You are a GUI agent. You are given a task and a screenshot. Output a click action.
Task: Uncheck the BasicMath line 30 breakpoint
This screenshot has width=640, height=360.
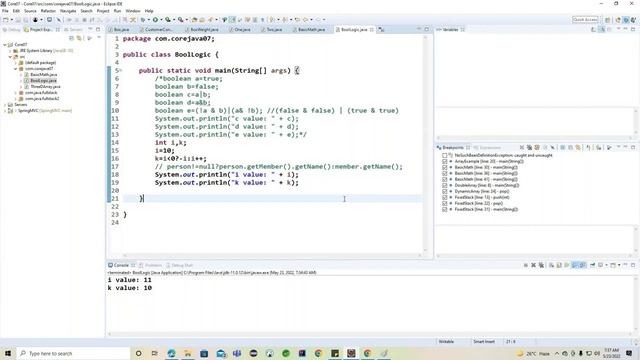(444, 167)
